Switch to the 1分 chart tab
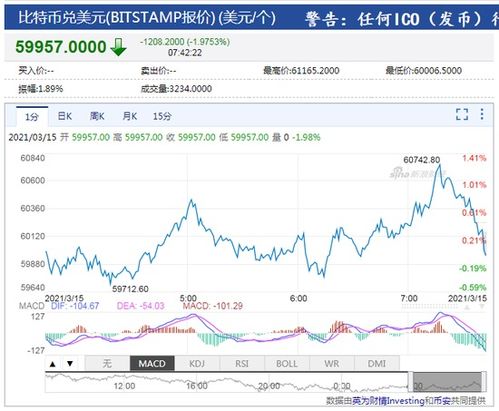Viewport: 499px width, 411px height. [x=32, y=116]
